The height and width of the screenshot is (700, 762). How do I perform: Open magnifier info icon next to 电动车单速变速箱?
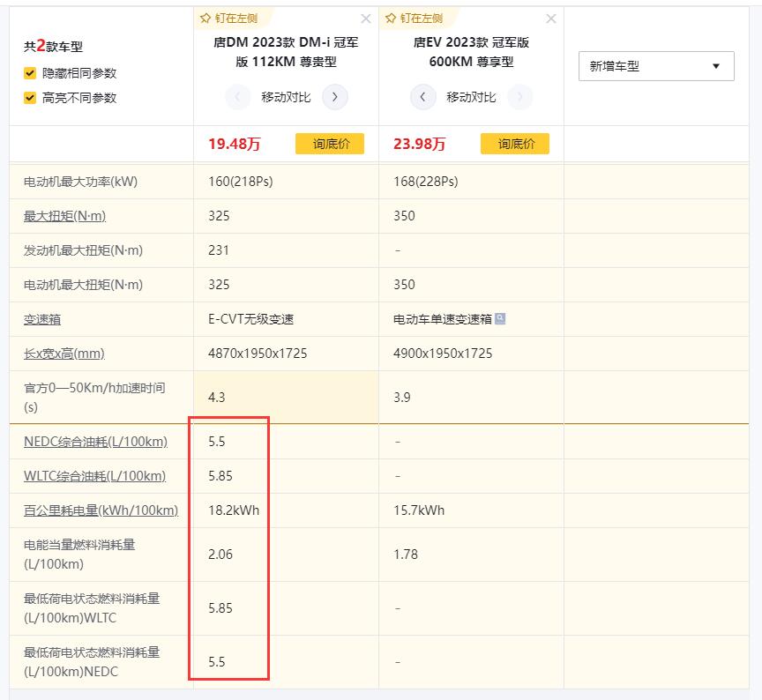click(x=500, y=318)
